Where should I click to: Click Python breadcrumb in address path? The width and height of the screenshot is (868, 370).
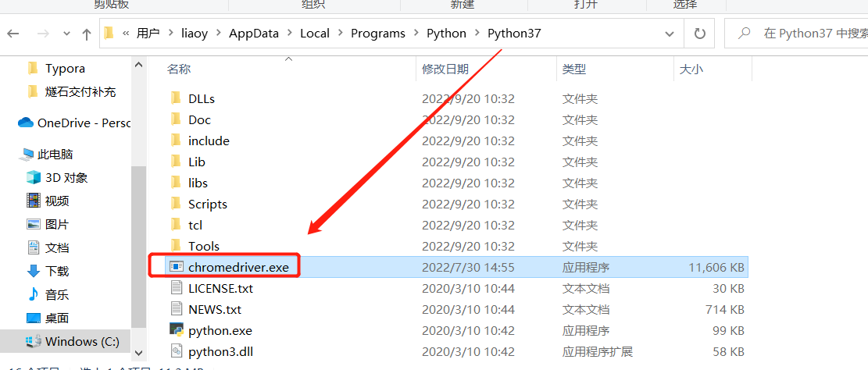pyautogui.click(x=446, y=34)
